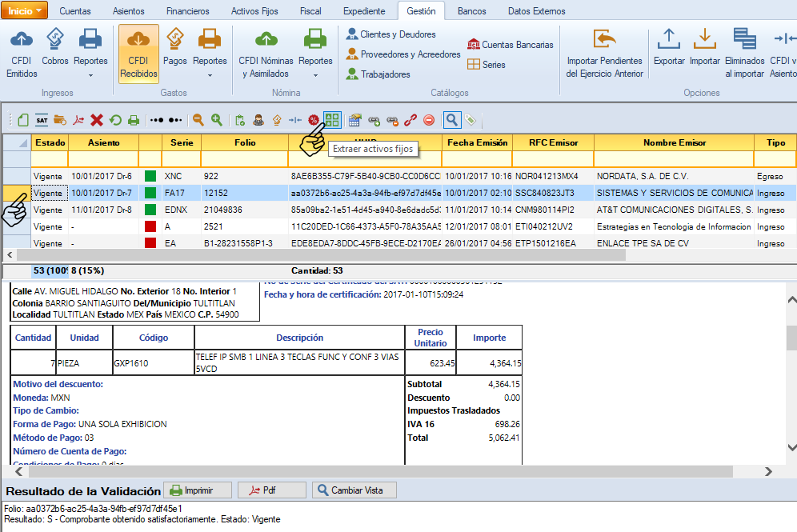Open the Activos Fijos tab
Image resolution: width=797 pixels, height=532 pixels.
[254, 11]
